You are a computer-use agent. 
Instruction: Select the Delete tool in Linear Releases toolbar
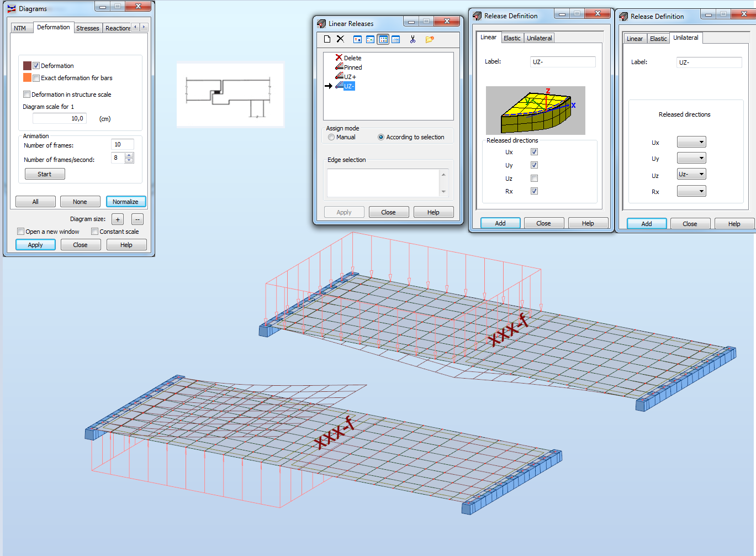(340, 39)
